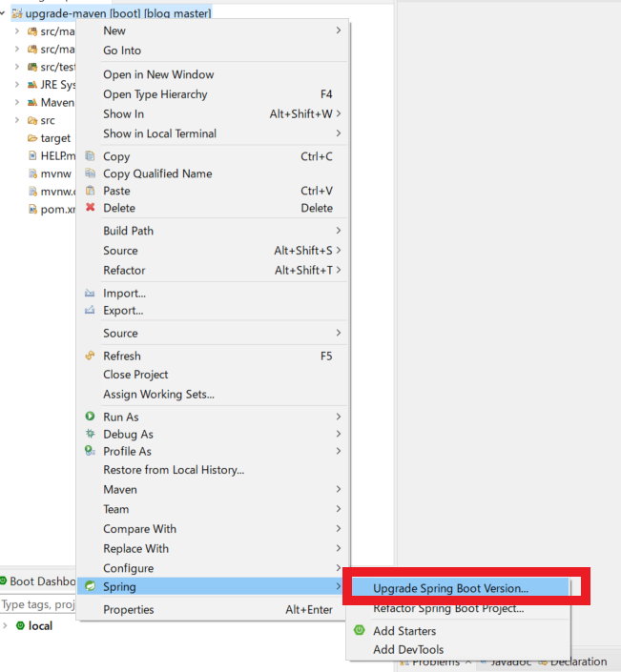Click the Maven Dependencies library icon
This screenshot has height=672, width=621.
tap(32, 102)
